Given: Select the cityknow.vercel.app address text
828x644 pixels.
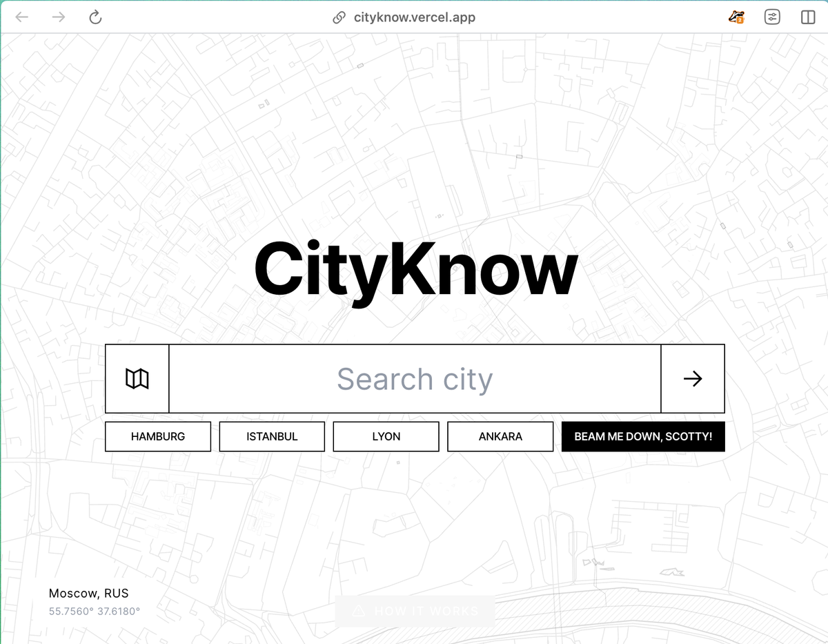Looking at the screenshot, I should click(x=414, y=17).
